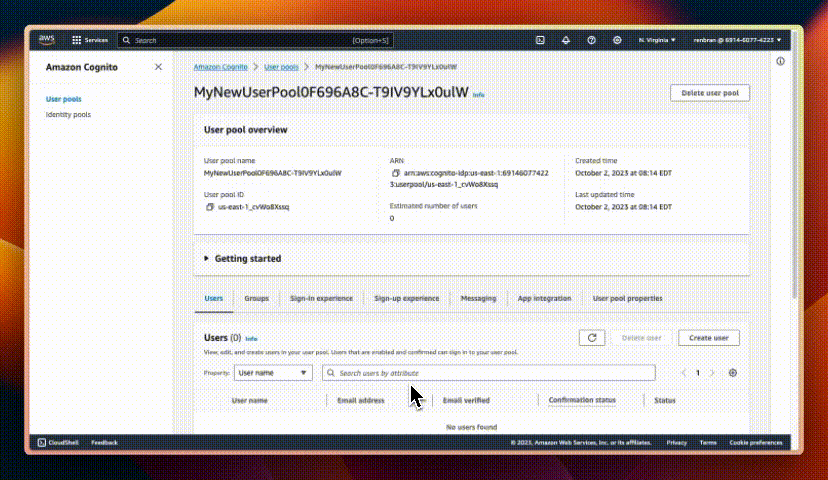The image size is (828, 480).
Task: Switch to the Users tab
Action: (x=214, y=298)
